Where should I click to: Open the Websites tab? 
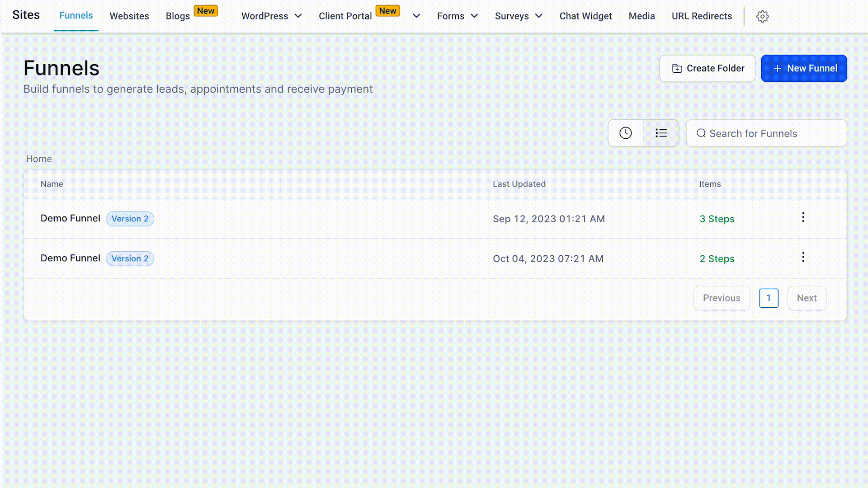(x=129, y=16)
